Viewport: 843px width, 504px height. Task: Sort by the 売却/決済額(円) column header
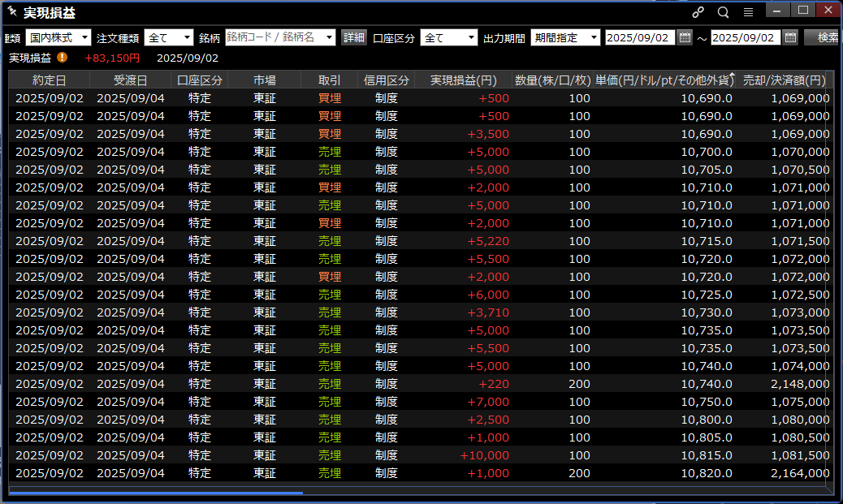784,80
